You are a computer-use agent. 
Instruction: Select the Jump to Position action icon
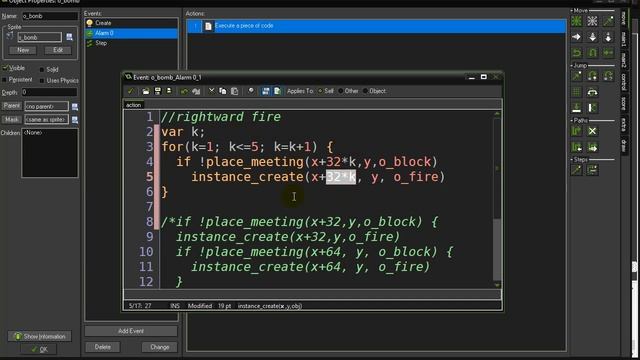pyautogui.click(x=576, y=76)
